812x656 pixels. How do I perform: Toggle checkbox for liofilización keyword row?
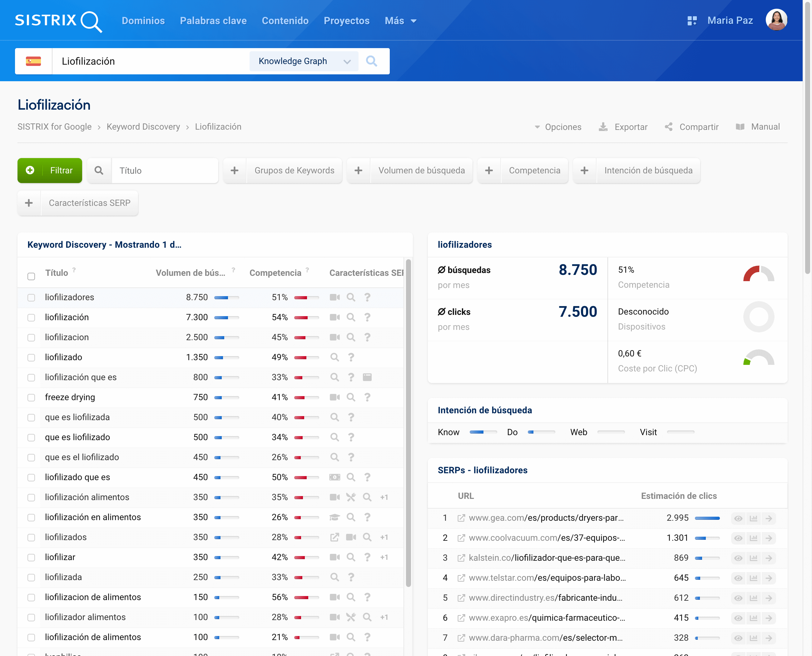pyautogui.click(x=32, y=317)
